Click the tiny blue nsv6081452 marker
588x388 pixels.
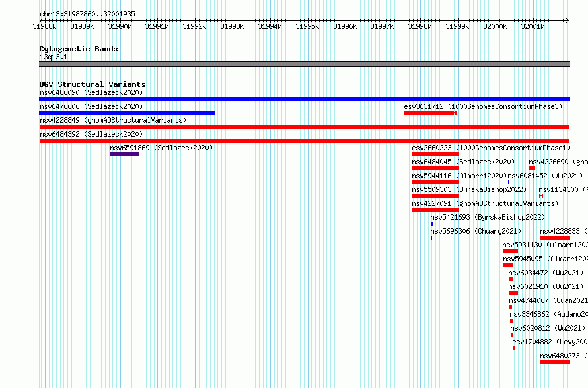pyautogui.click(x=509, y=182)
